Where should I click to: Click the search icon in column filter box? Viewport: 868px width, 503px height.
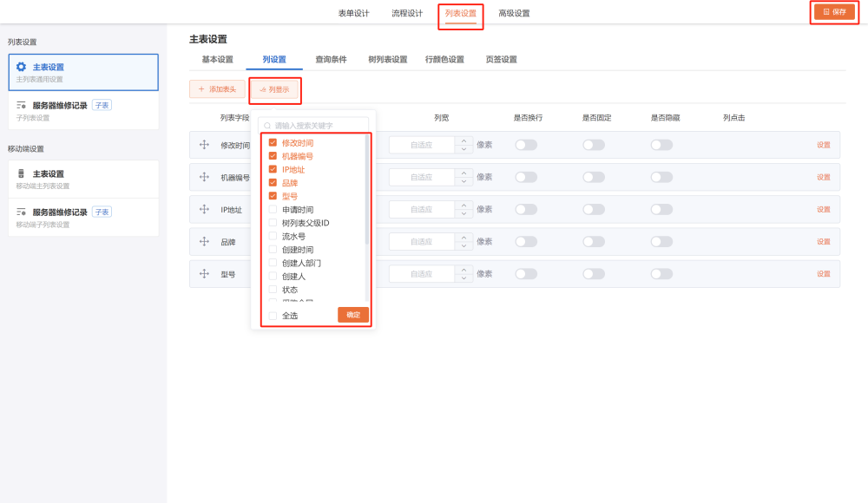point(268,126)
